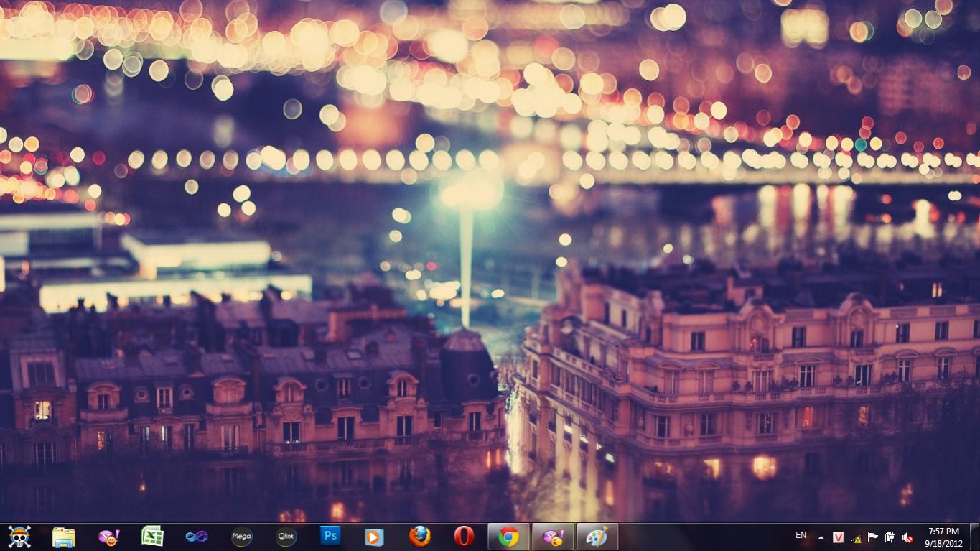This screenshot has height=551, width=980.
Task: Start Adobe Photoshop from the taskbar
Action: pyautogui.click(x=330, y=537)
